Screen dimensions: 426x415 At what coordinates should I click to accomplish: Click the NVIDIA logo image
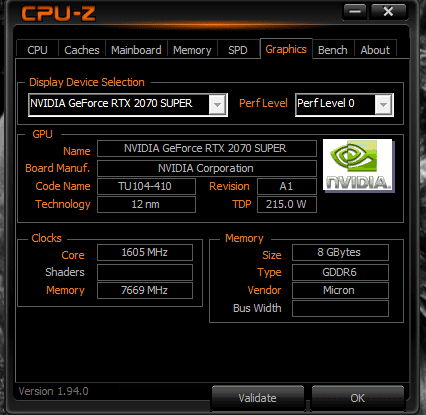pyautogui.click(x=359, y=166)
